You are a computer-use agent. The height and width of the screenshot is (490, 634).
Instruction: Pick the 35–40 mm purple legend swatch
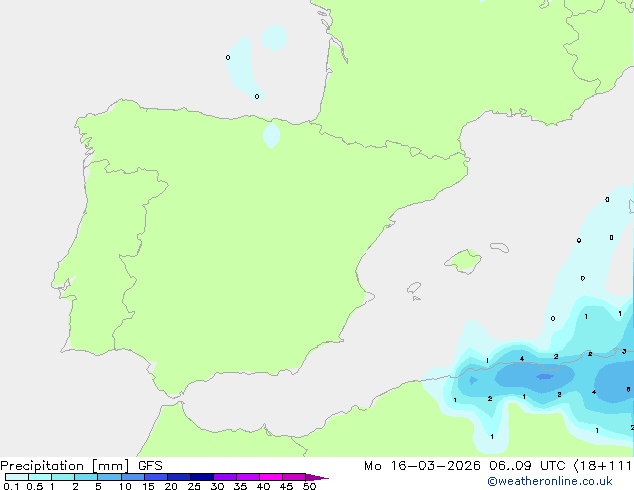(x=248, y=477)
